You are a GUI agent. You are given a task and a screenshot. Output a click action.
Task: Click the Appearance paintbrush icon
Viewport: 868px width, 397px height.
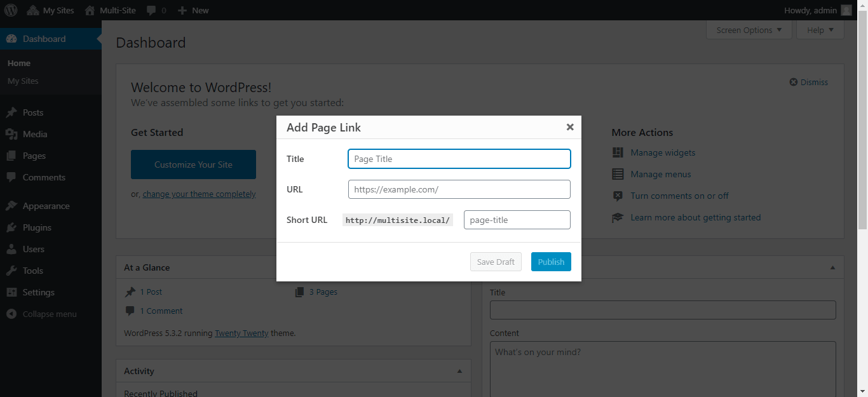pos(11,206)
